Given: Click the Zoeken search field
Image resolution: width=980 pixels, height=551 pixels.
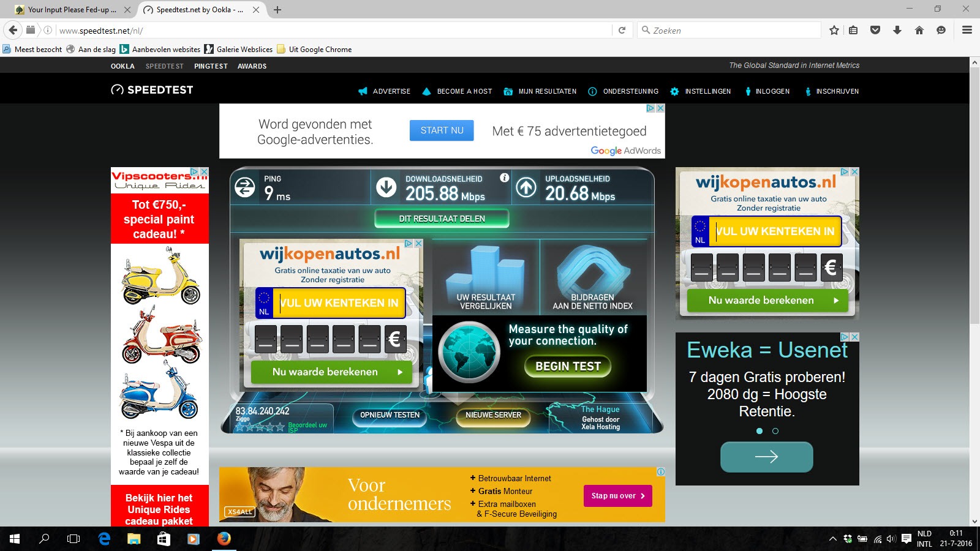Looking at the screenshot, I should point(729,30).
